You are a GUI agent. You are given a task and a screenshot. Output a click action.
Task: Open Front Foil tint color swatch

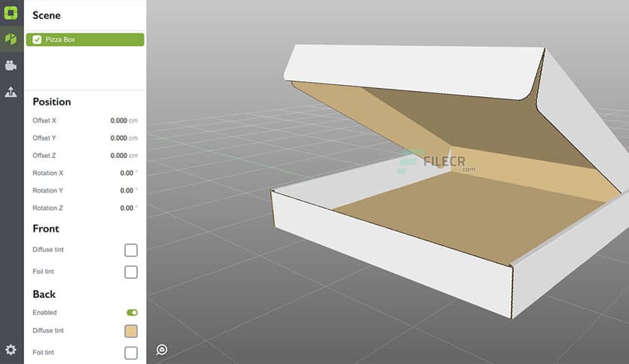[131, 271]
